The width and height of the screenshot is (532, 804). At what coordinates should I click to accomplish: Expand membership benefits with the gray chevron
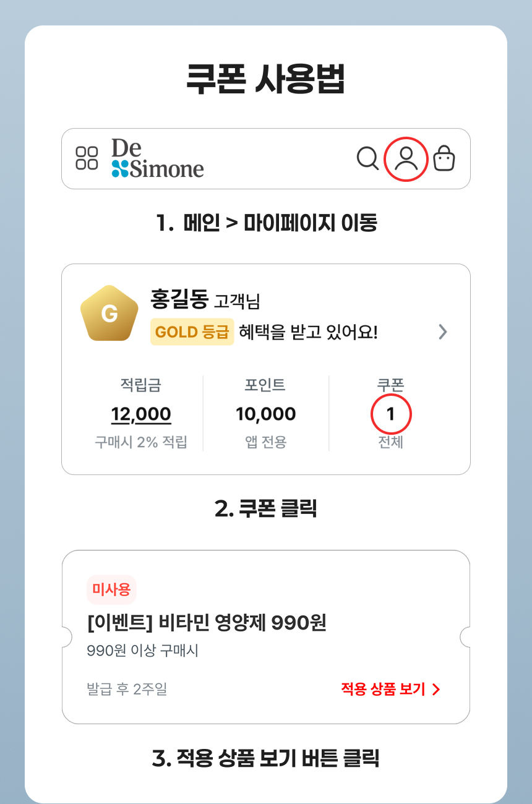tap(442, 332)
